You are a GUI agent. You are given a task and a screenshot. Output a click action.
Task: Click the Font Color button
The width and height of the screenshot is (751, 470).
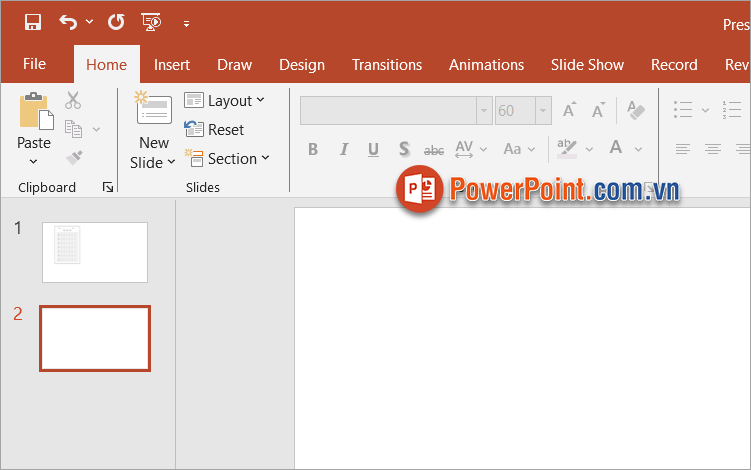[x=614, y=149]
